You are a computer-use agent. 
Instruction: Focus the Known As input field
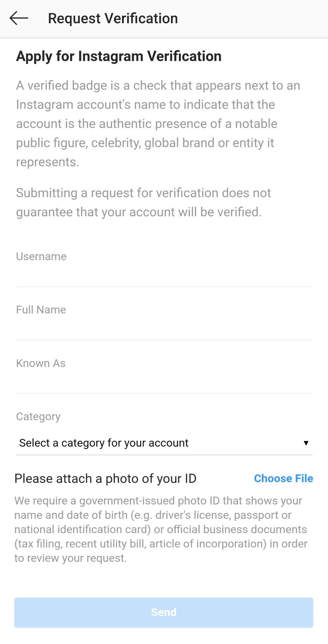[164, 382]
